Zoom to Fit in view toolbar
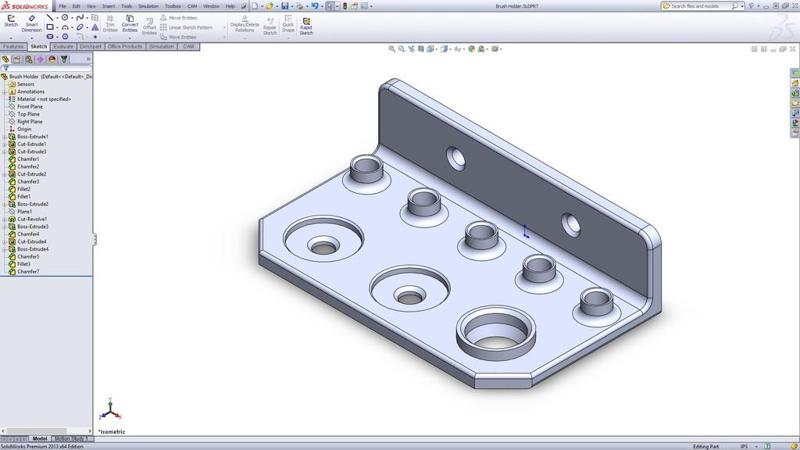The image size is (800, 450). coord(392,49)
